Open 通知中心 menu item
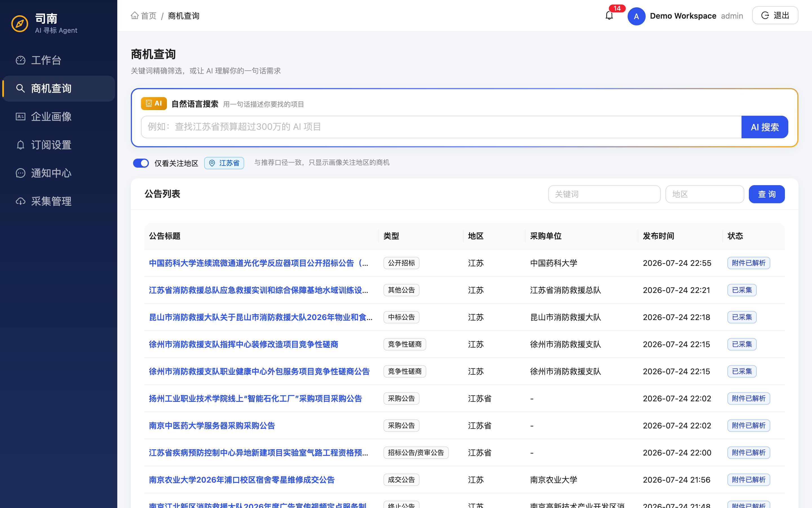 (59, 173)
